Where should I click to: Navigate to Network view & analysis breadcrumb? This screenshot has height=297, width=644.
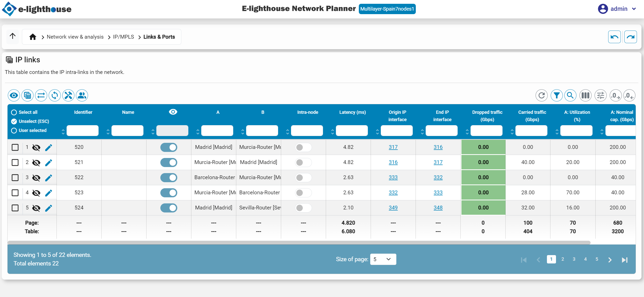[75, 37]
